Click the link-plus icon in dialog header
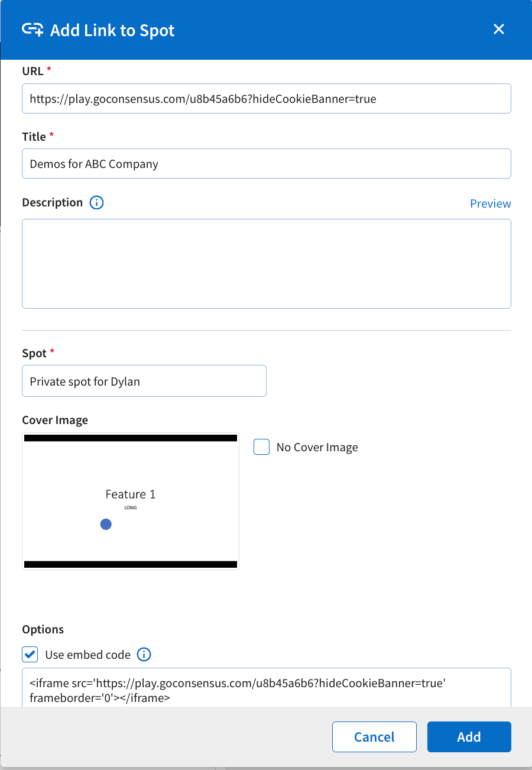This screenshot has height=770, width=532. [32, 30]
